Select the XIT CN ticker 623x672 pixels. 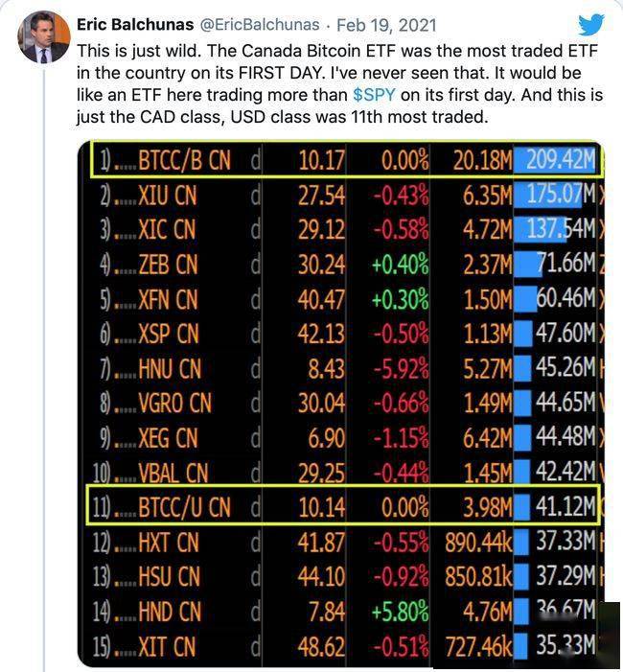[x=167, y=646]
